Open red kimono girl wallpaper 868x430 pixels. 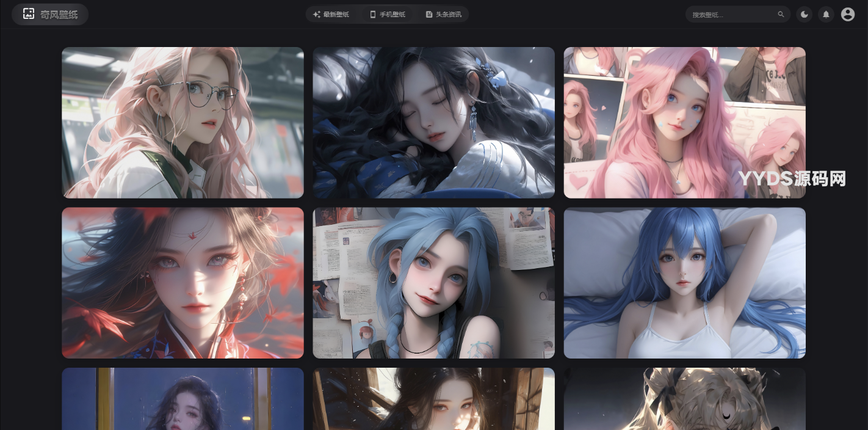point(183,283)
